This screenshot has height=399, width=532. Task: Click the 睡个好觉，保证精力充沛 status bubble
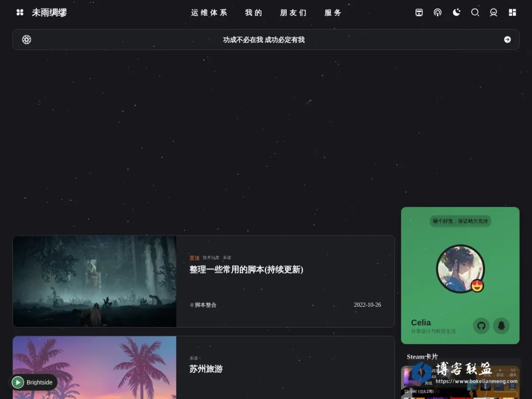coord(460,221)
